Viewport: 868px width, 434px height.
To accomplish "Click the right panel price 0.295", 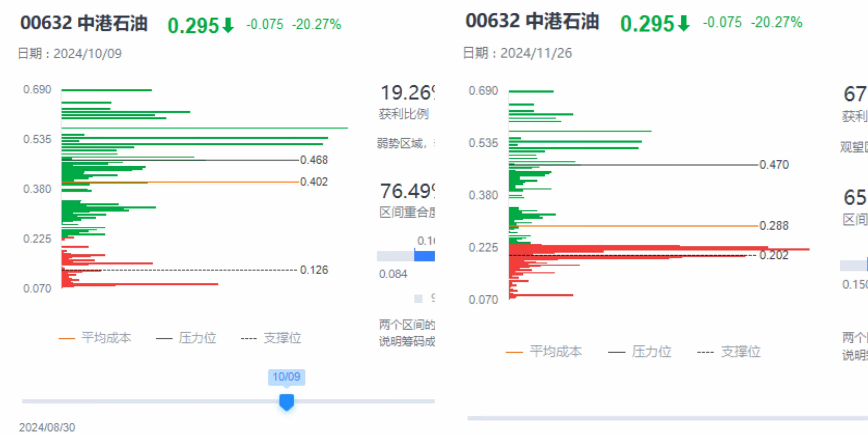I will (x=647, y=24).
